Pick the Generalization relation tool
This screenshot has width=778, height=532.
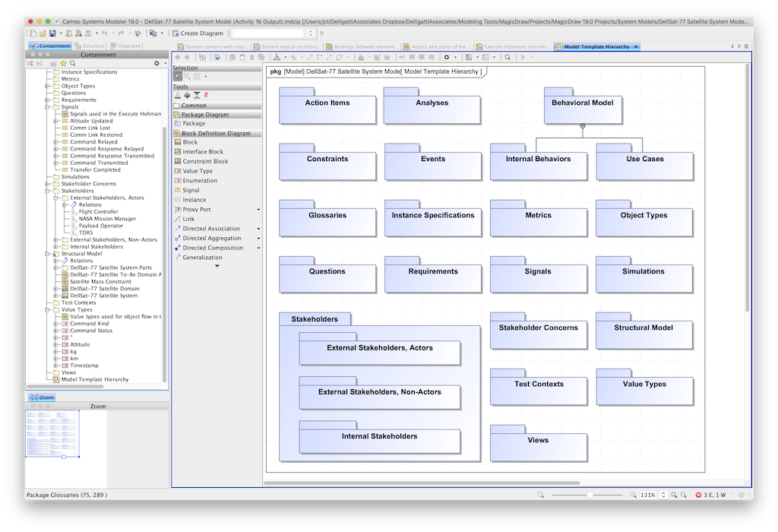pyautogui.click(x=201, y=258)
